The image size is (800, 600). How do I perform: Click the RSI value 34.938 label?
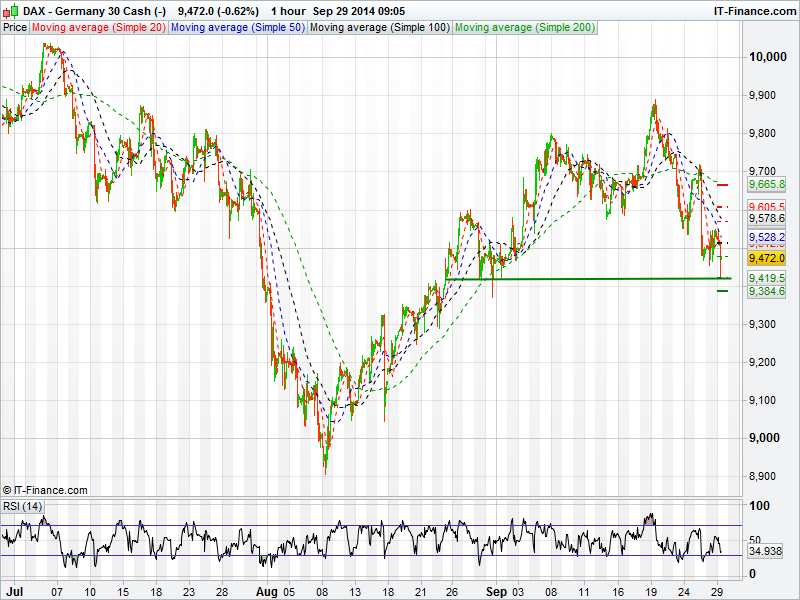[768, 551]
